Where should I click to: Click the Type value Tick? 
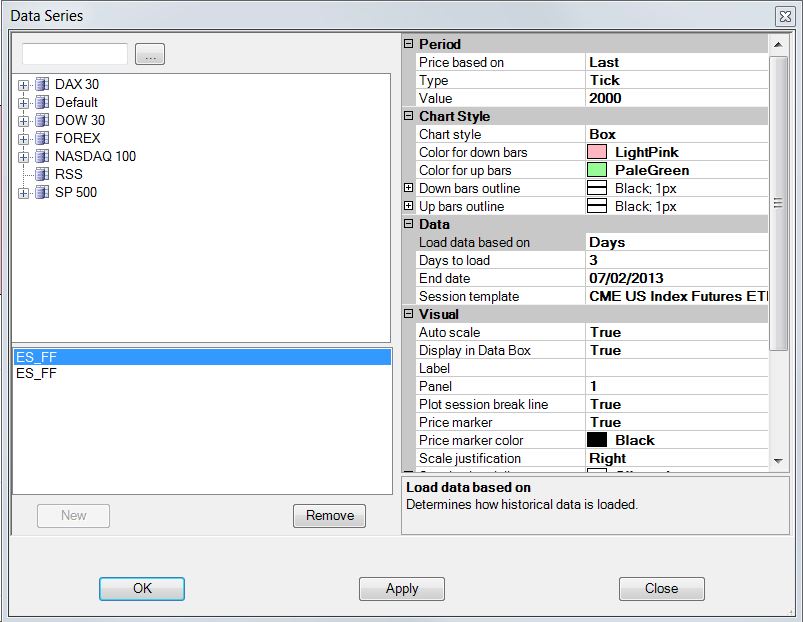point(677,80)
